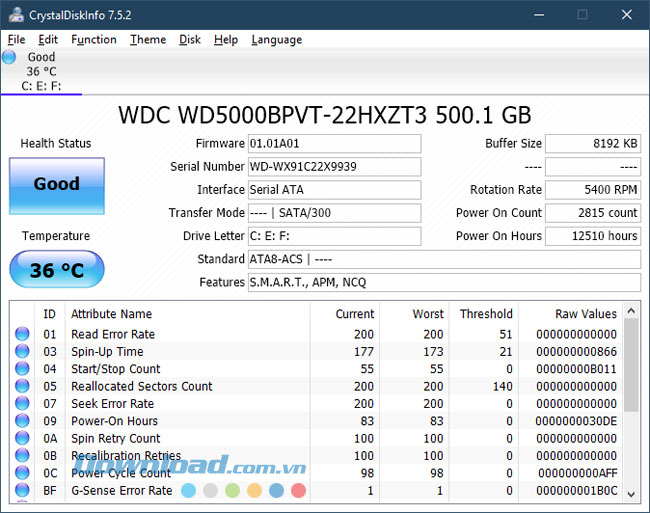The height and width of the screenshot is (513, 650).
Task: Open the Function menu
Action: 94,40
